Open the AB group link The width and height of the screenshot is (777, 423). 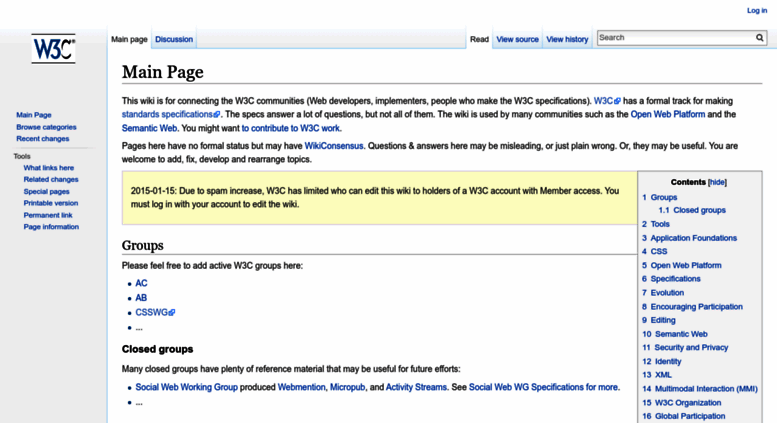click(x=141, y=298)
